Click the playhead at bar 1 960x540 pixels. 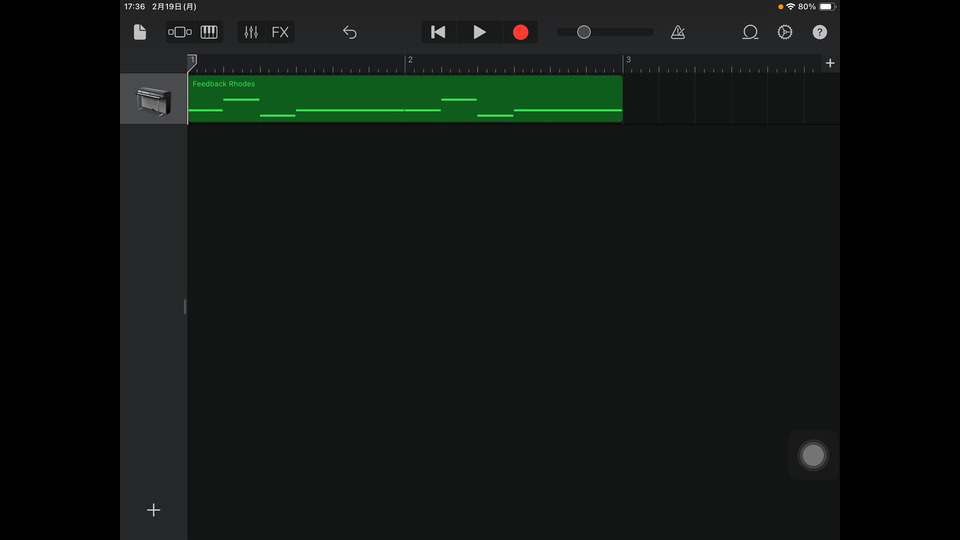192,61
